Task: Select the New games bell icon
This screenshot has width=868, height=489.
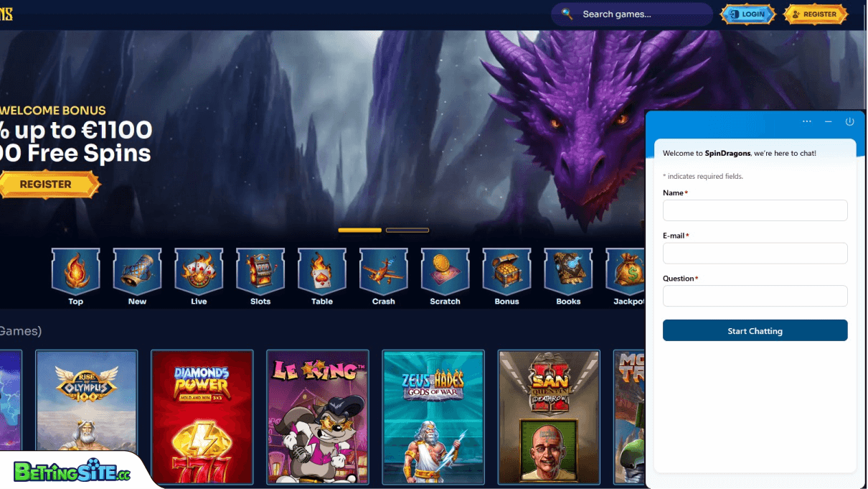Action: [x=137, y=271]
